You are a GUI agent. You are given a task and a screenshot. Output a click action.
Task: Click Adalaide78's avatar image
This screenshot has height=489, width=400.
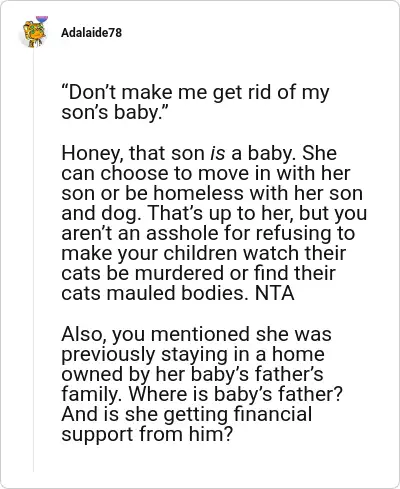(34, 34)
